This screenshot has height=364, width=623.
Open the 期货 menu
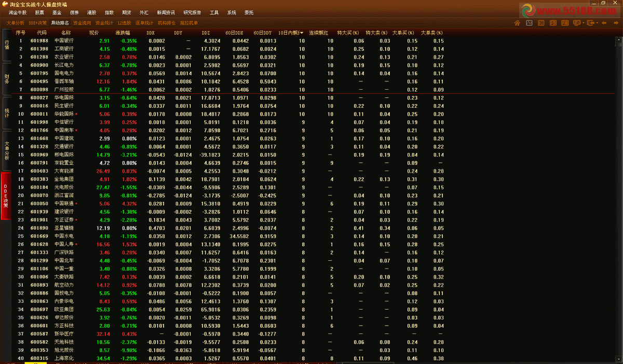tap(126, 12)
